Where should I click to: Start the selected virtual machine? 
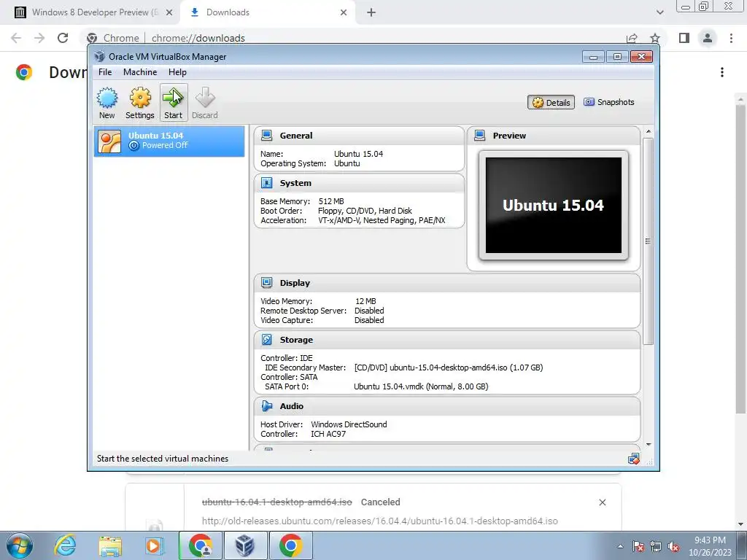tap(174, 103)
